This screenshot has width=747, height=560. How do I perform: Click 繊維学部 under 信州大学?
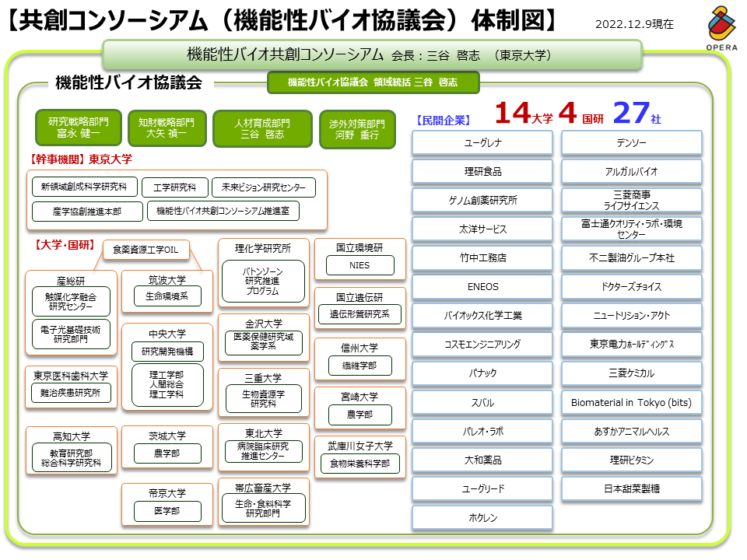pos(360,366)
